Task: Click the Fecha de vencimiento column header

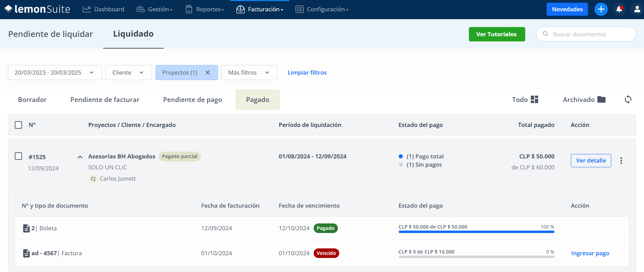Action: pyautogui.click(x=309, y=206)
